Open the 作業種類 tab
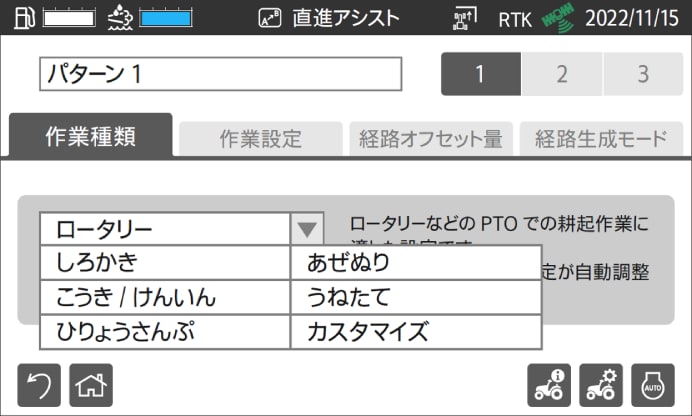This screenshot has width=692, height=416. coord(90,135)
